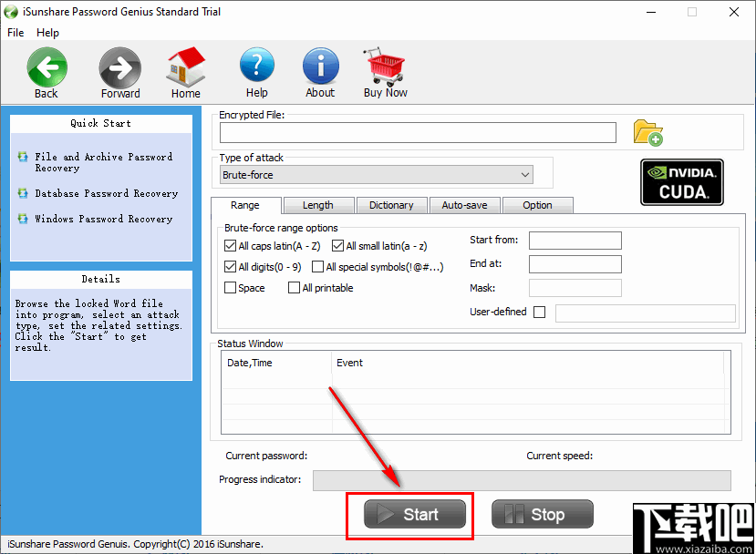Enable All special symbols checkbox
Screen dimensions: 756x554
click(x=317, y=266)
